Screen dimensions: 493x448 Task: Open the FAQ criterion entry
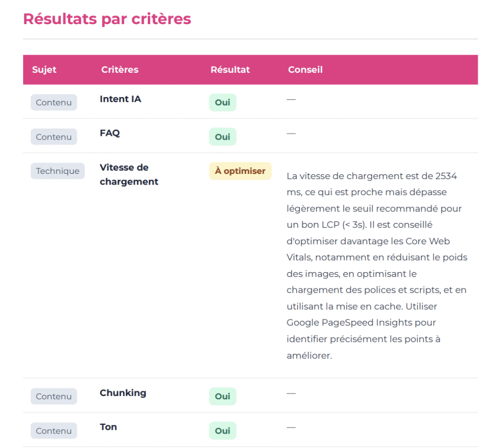(x=110, y=133)
